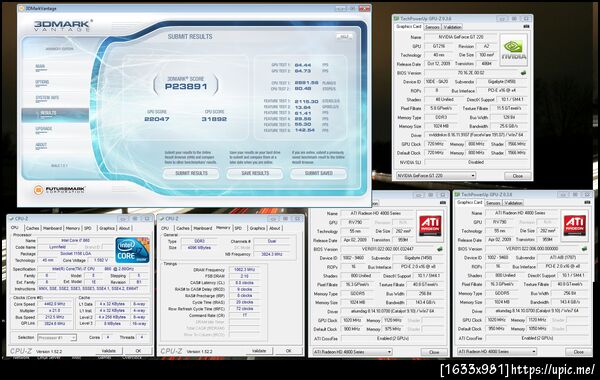Image resolution: width=600 pixels, height=380 pixels.
Task: Click Close in the NVIDIA GeForce GPU-Z window
Action: click(x=518, y=176)
